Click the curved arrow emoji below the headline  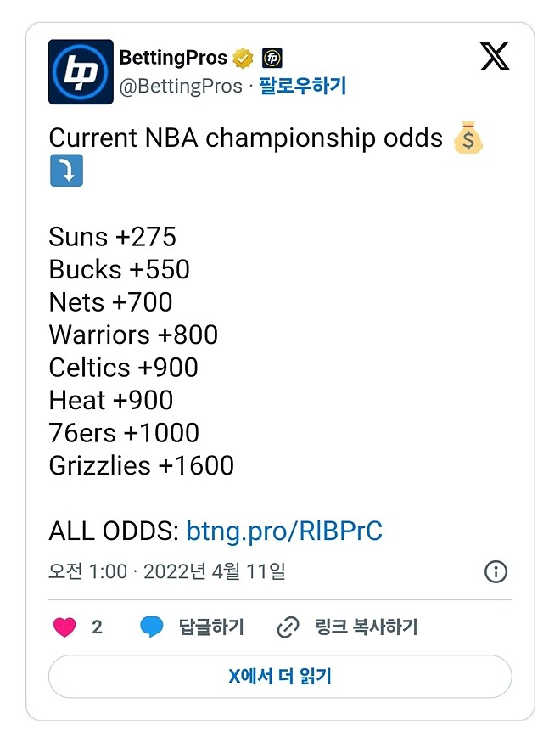[x=66, y=171]
